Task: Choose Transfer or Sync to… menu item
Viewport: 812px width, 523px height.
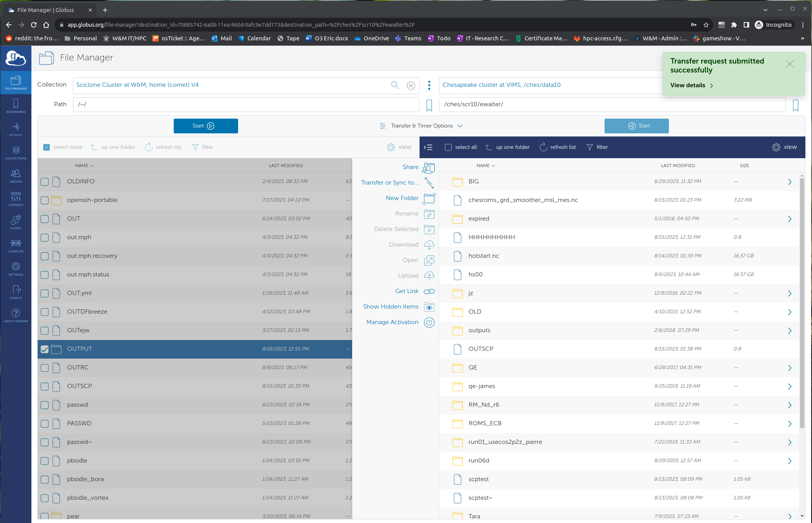Action: [x=389, y=183]
